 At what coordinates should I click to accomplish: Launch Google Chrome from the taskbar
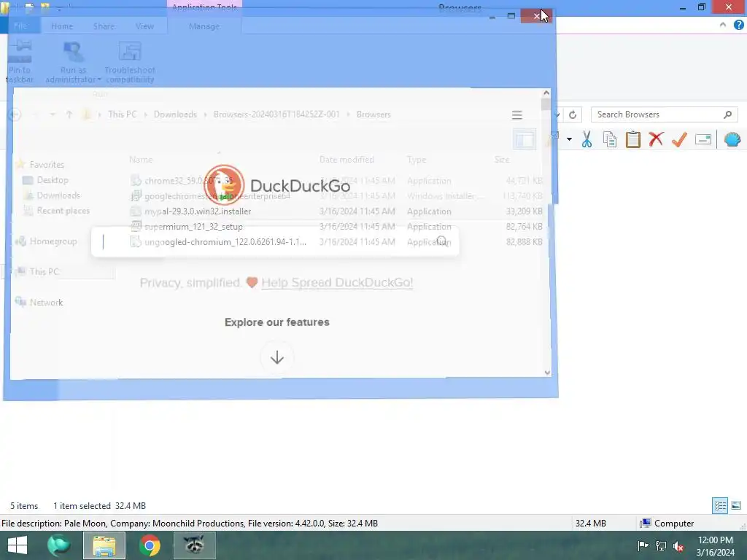pos(150,545)
